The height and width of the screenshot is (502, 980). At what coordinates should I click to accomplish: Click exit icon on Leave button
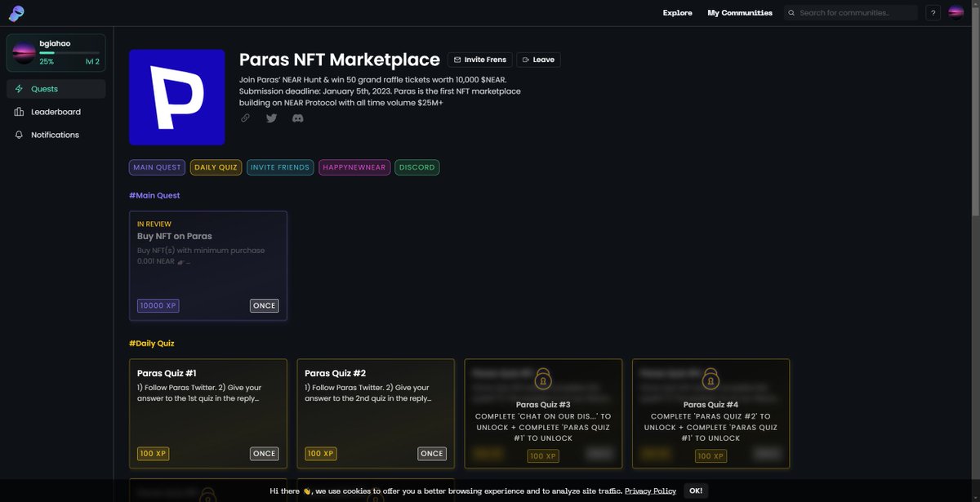coord(526,60)
